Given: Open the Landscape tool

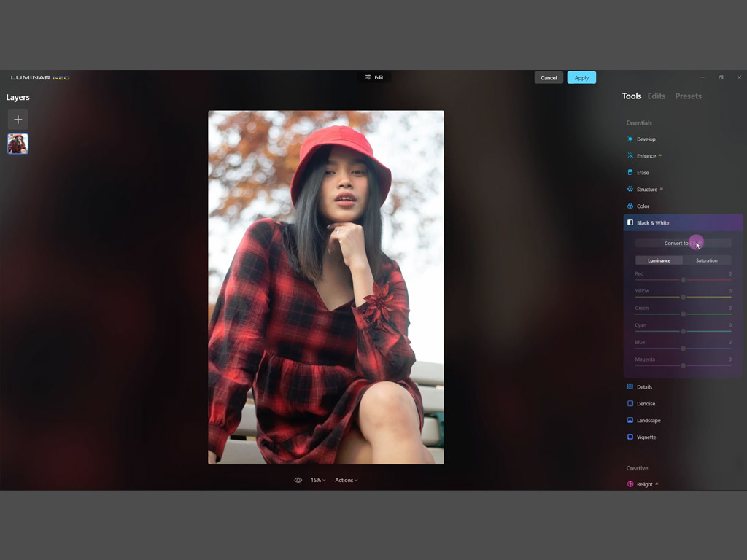Looking at the screenshot, I should click(648, 421).
